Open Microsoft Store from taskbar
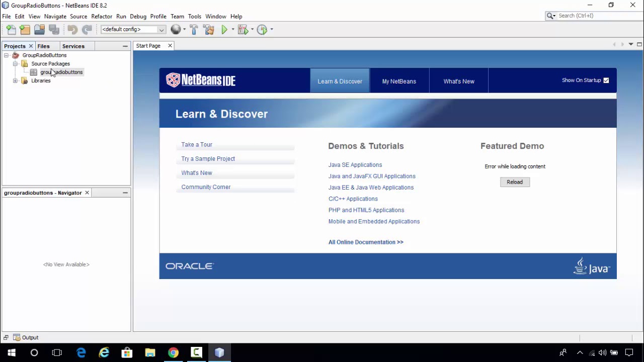Screen dimensions: 644x362 point(127,353)
